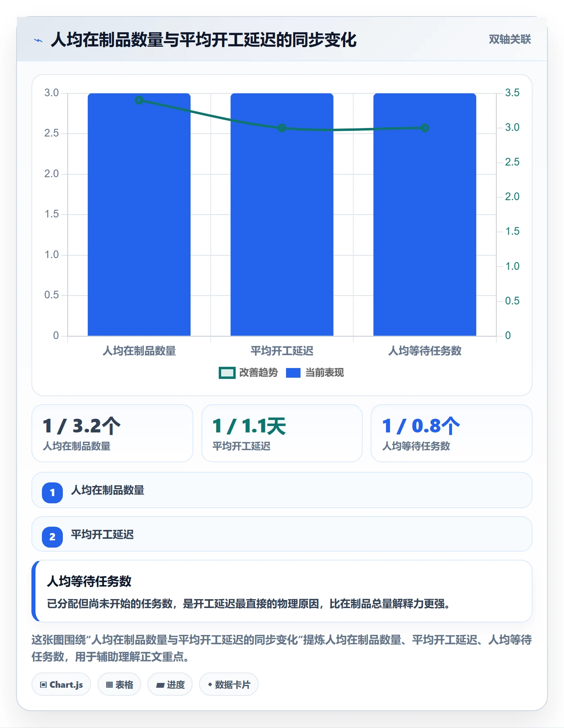564x728 pixels.
Task: Click the blue number 1 badge
Action: point(52,492)
